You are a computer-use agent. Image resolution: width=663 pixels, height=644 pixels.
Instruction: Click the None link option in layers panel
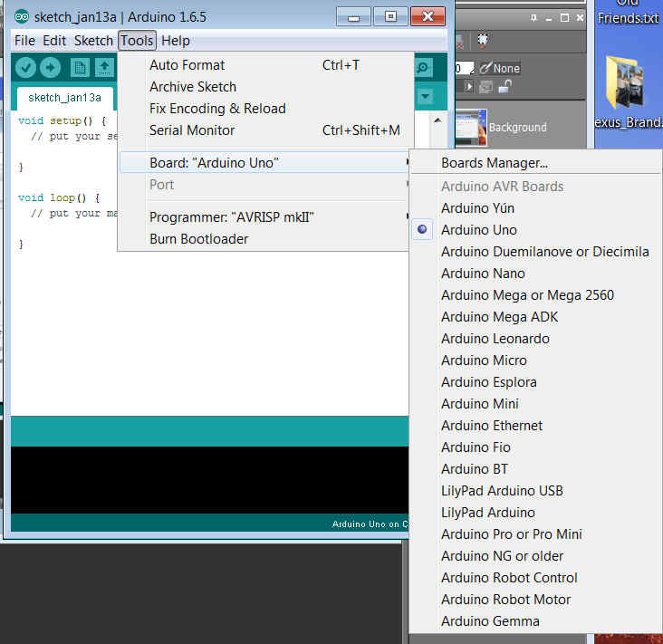click(x=500, y=68)
